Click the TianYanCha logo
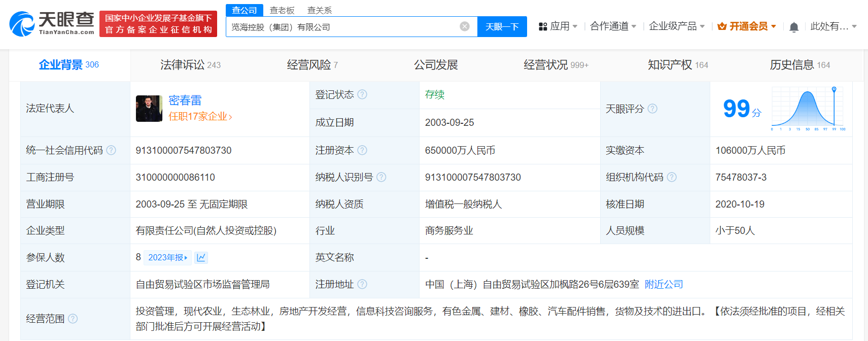Screen dimensions: 868x341 52,23
